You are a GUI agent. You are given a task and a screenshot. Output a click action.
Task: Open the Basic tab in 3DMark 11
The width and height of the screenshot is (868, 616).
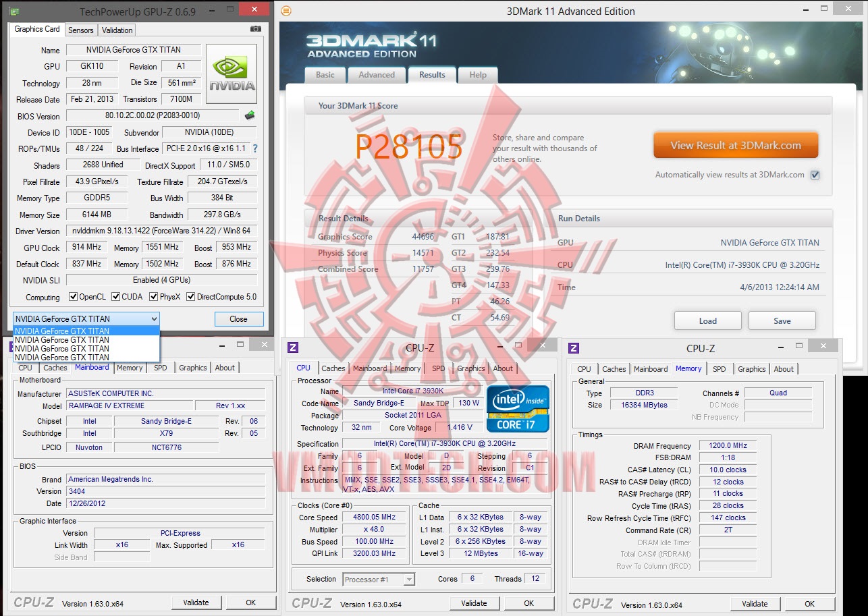click(325, 75)
